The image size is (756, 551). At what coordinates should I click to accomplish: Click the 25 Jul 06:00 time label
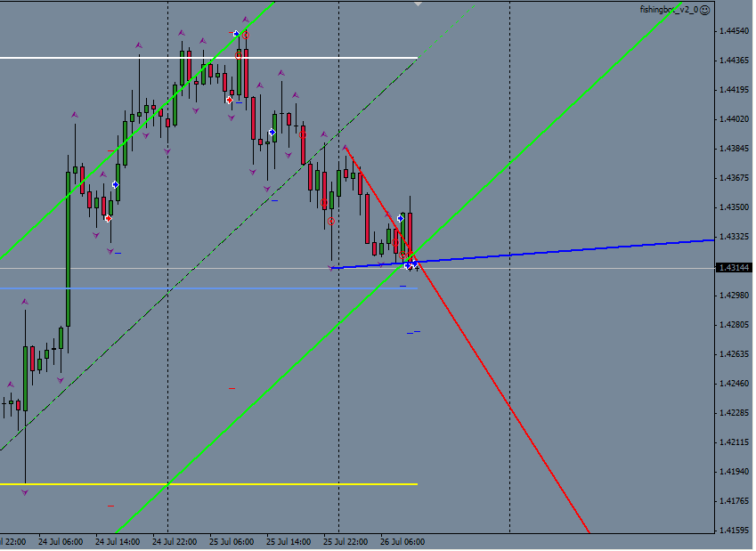[x=232, y=542]
